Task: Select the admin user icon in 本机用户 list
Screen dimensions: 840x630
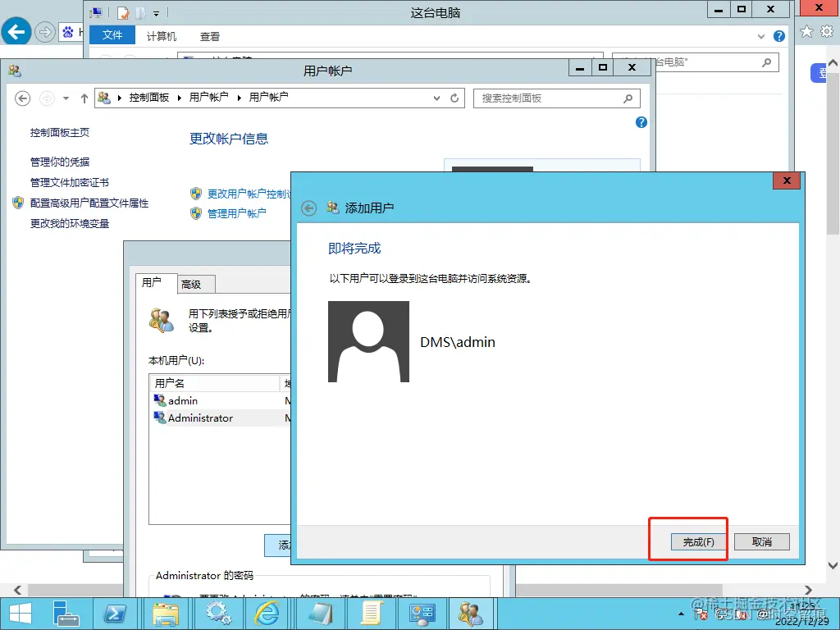Action: click(159, 400)
